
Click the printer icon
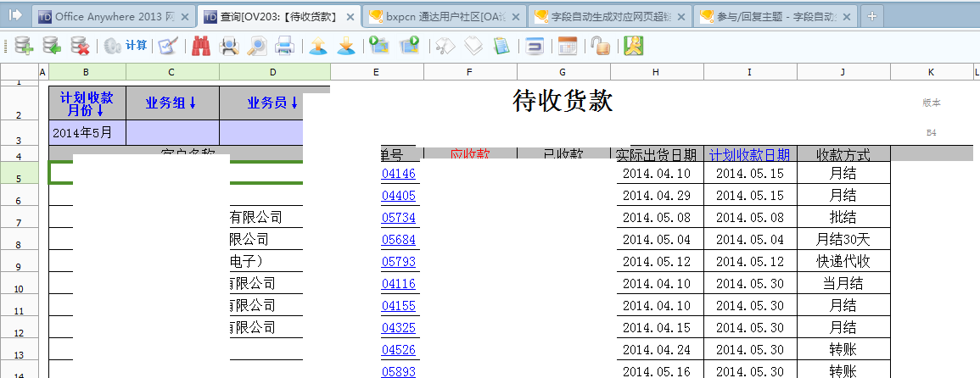pos(284,45)
